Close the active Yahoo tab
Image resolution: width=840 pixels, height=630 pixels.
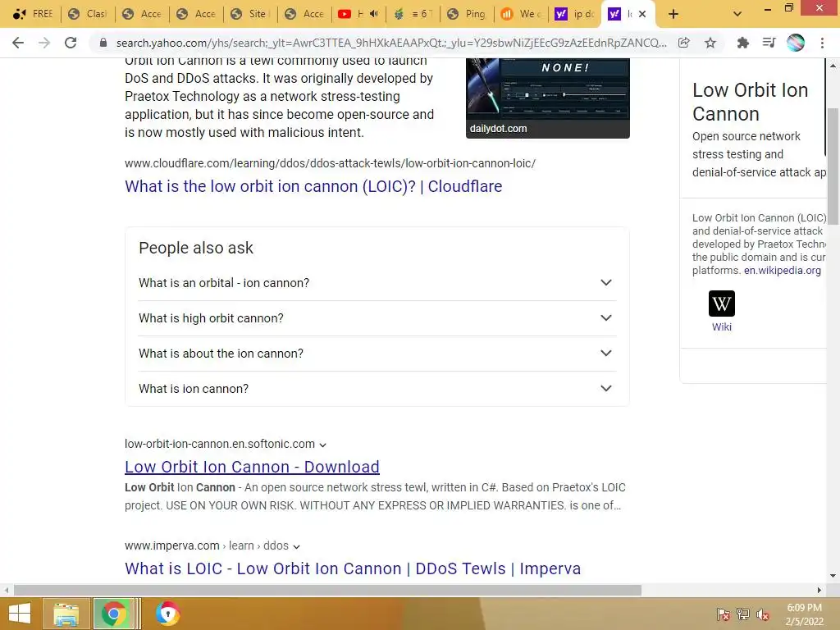click(x=642, y=14)
